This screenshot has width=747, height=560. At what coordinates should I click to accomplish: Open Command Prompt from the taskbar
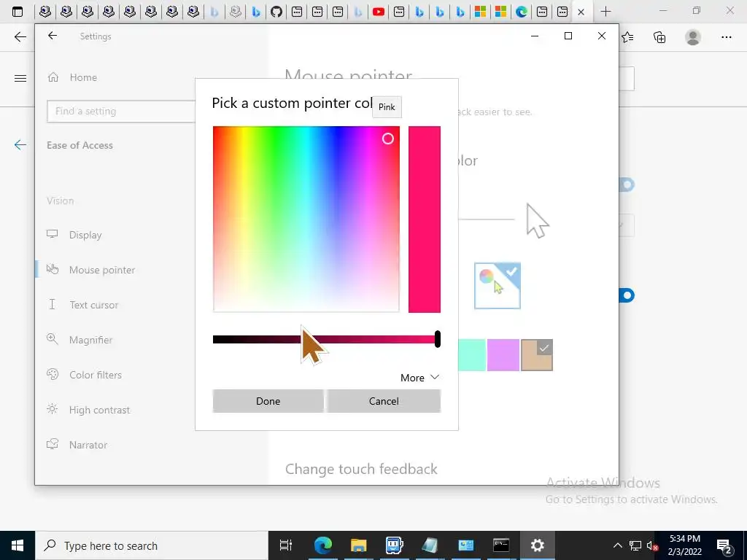click(501, 545)
